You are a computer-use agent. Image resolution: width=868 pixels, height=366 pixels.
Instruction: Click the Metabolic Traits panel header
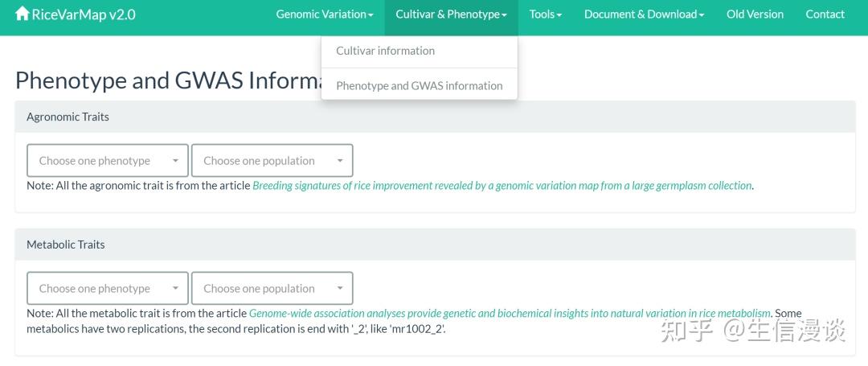coord(66,245)
